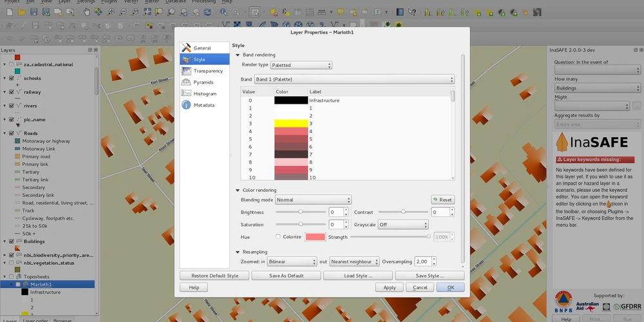This screenshot has height=322, width=644.
Task: Click yellow color swatch for value 3
Action: 291,124
